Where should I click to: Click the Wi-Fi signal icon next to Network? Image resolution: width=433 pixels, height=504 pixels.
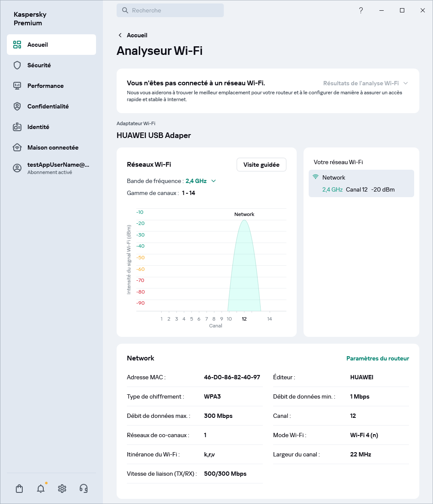(314, 177)
